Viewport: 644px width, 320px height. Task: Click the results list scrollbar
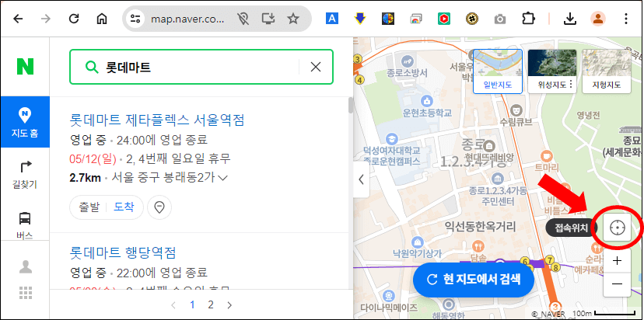pos(350,105)
